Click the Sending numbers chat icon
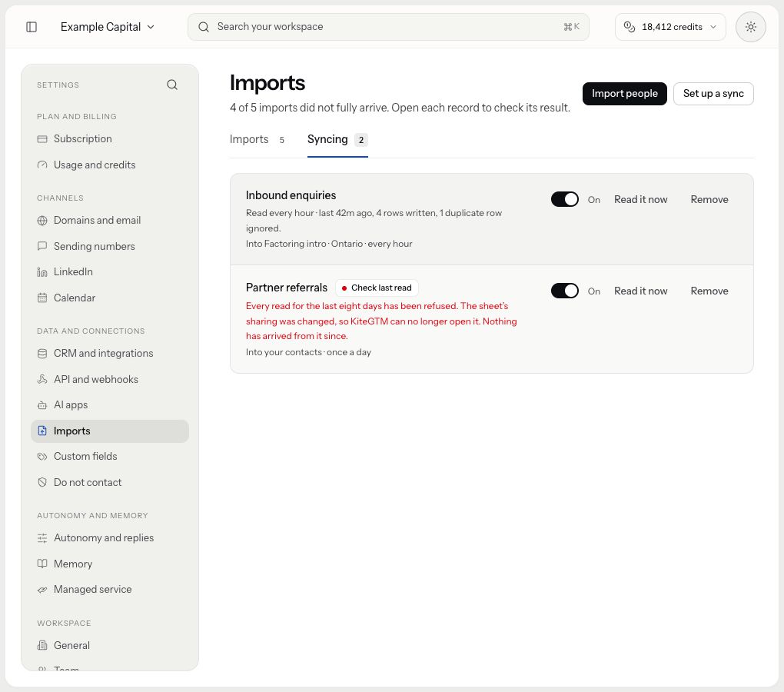Viewport: 784px width, 692px height. click(42, 246)
